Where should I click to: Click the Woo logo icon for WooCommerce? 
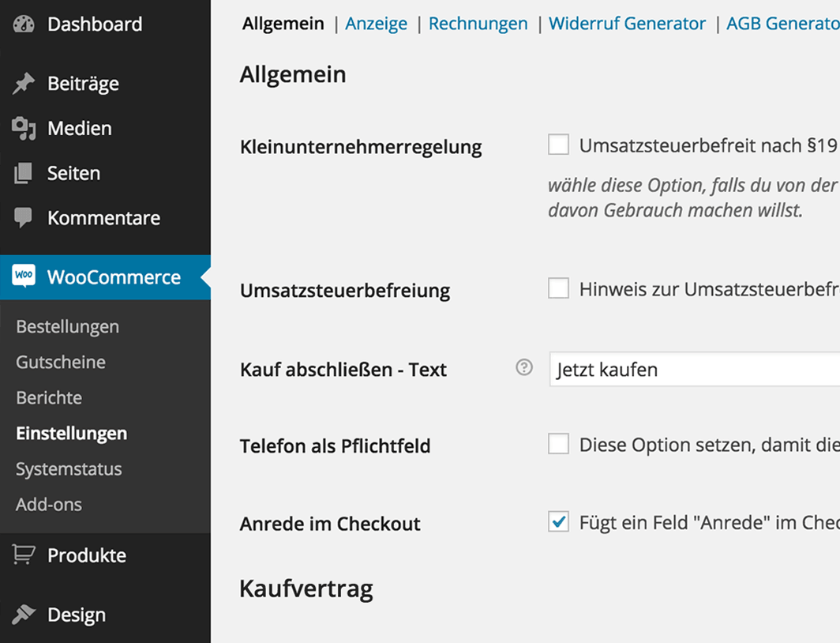[23, 276]
